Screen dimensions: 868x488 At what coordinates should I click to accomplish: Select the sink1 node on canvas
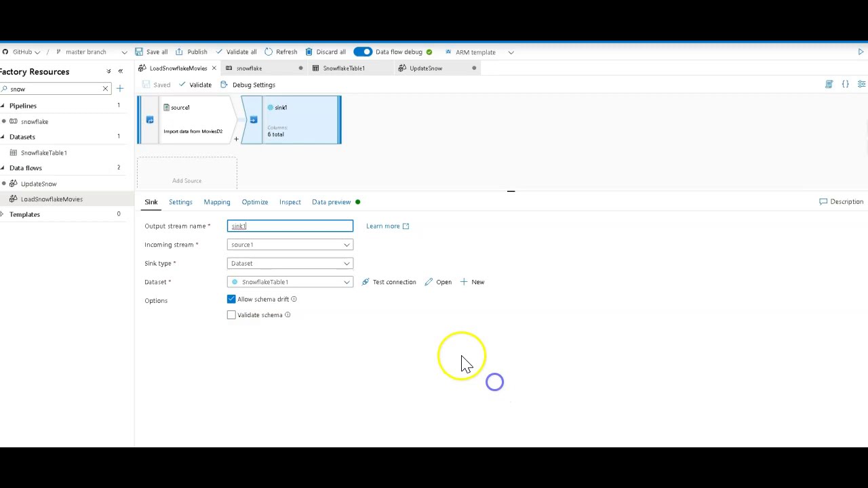click(292, 119)
